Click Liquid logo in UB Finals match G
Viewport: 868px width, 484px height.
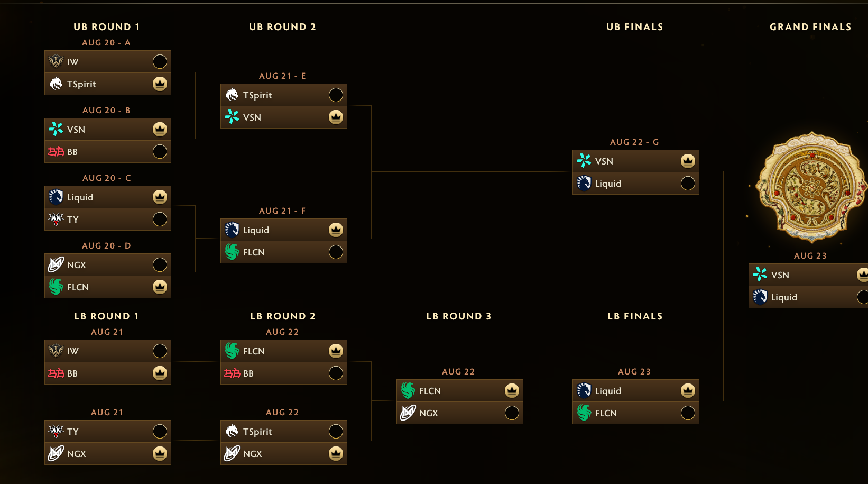click(584, 184)
